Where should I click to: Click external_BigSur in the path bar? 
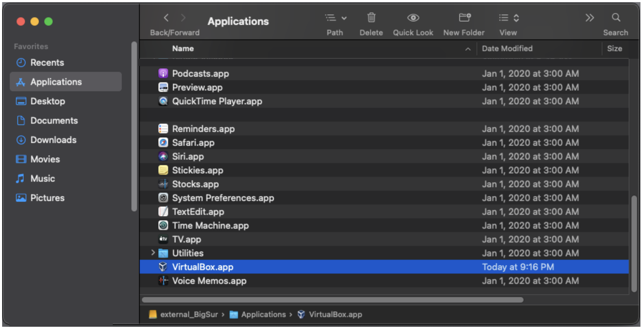tap(188, 314)
